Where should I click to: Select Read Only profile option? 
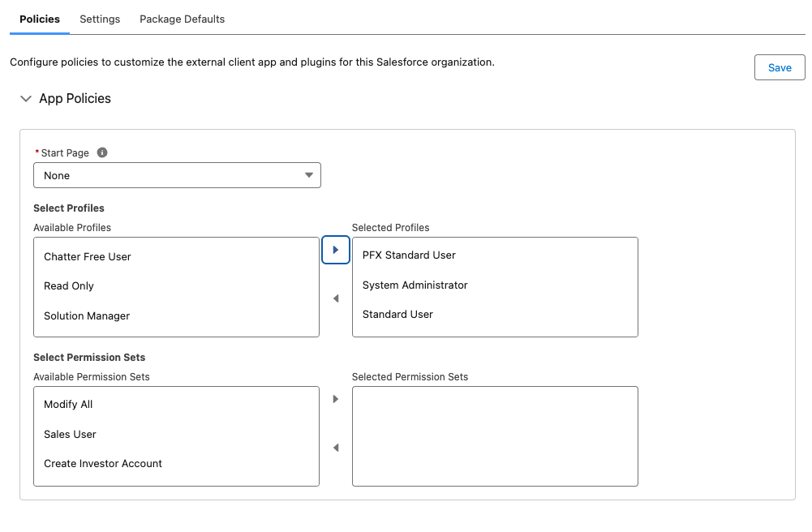tap(69, 286)
